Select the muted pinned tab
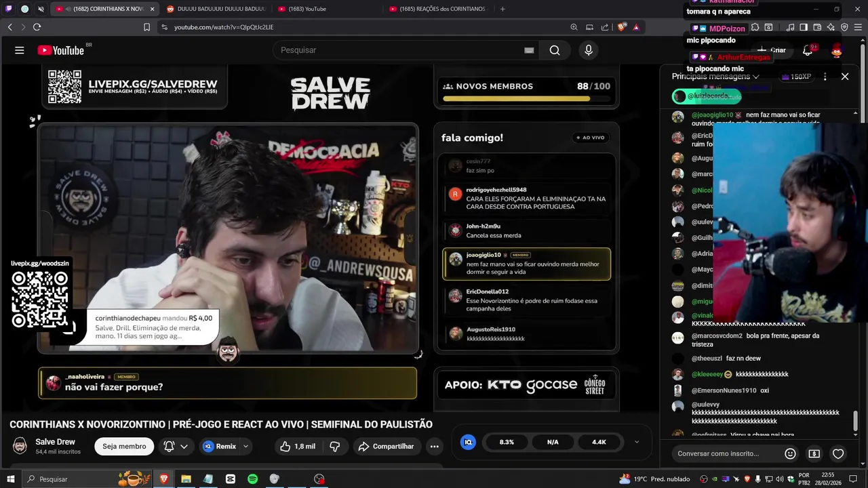Screen dimensions: 868x488 tap(41, 9)
